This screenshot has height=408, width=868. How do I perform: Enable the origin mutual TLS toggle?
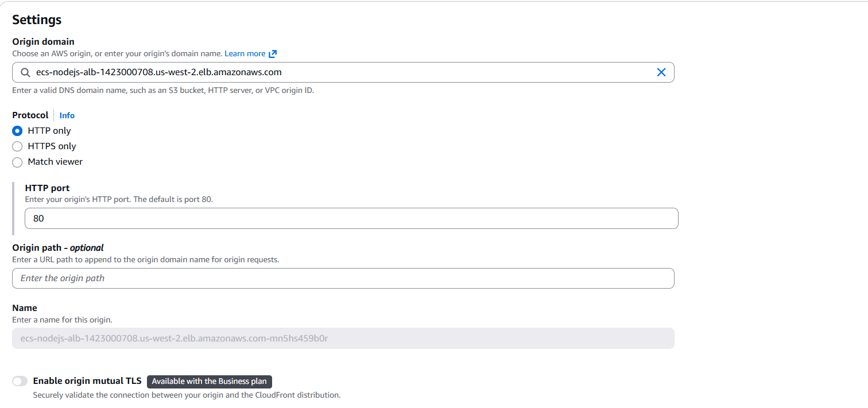(20, 380)
